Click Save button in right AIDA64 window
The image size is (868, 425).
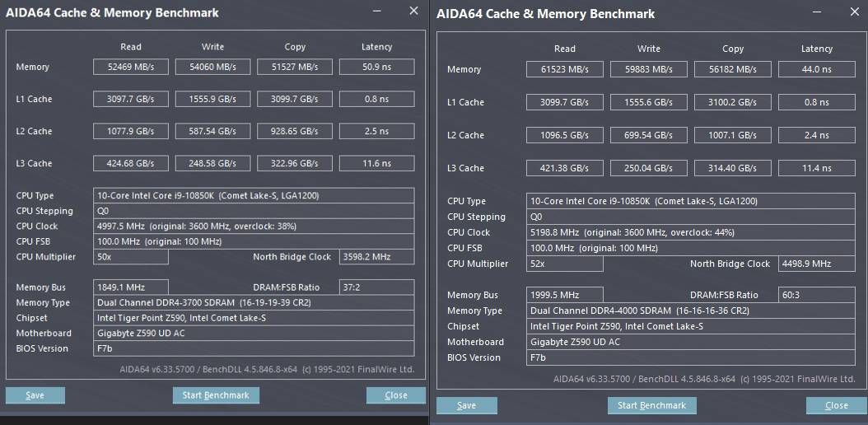point(467,405)
